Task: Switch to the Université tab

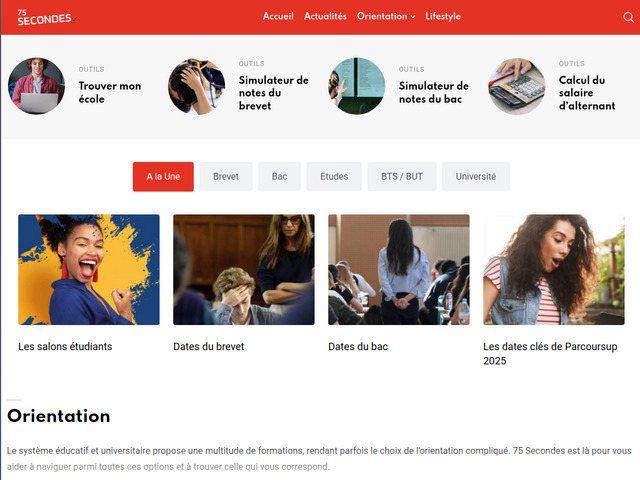Action: coord(476,177)
